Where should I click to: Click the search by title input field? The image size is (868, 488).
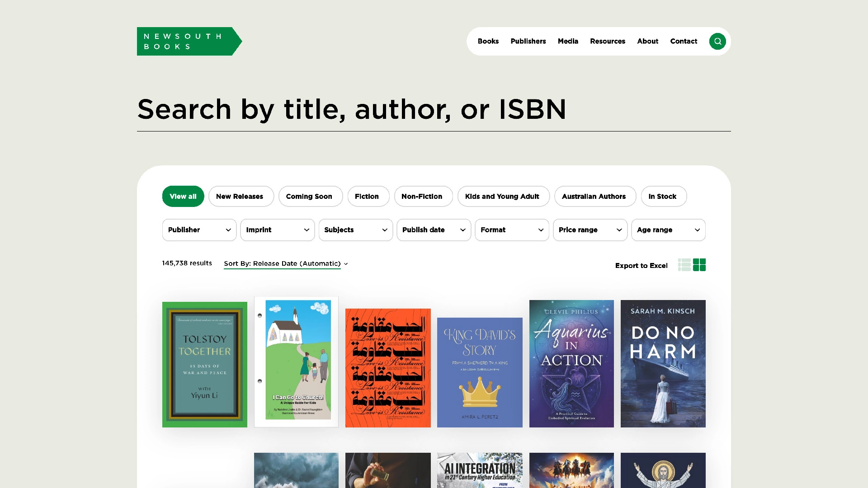pyautogui.click(x=433, y=109)
